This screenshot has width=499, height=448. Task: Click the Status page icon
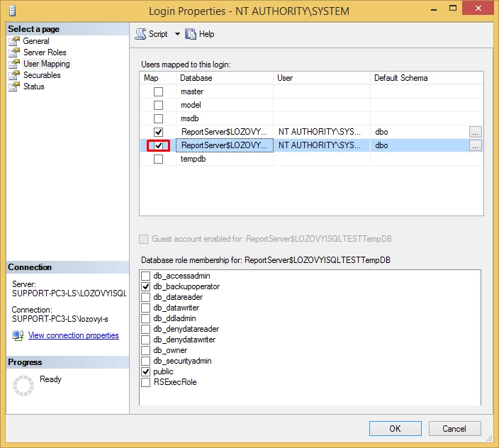tap(14, 86)
